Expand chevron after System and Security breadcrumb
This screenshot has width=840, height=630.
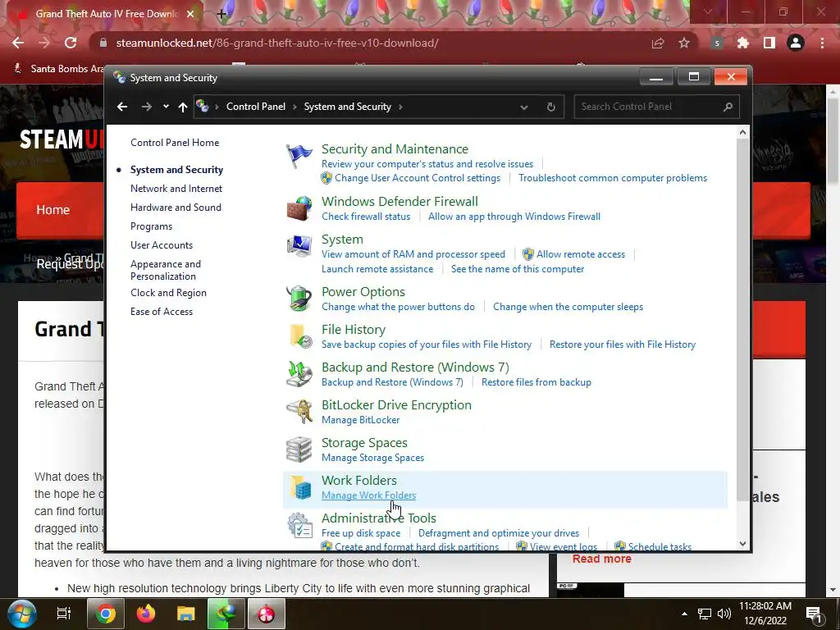click(x=400, y=107)
